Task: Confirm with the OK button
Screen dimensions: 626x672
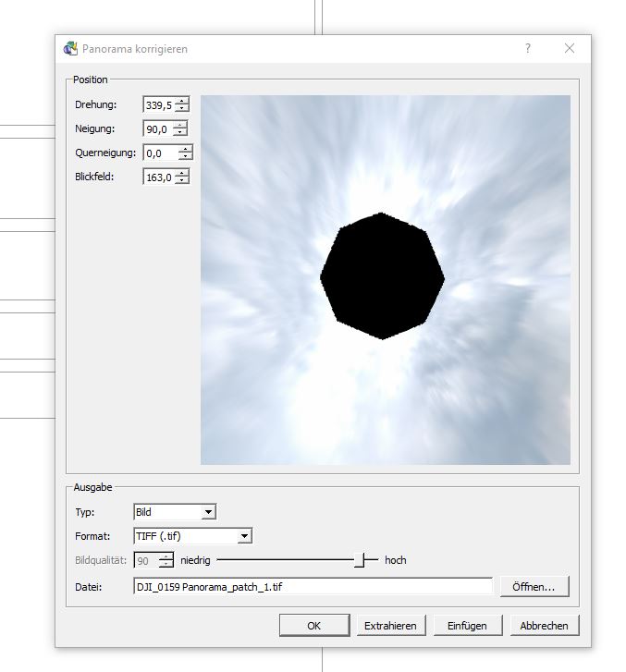Action: click(314, 626)
